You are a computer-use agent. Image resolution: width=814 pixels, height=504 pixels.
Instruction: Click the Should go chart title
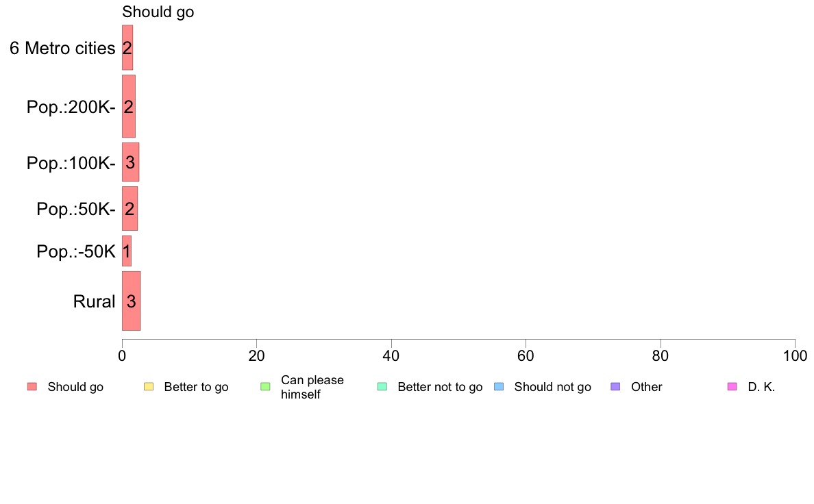coord(158,12)
